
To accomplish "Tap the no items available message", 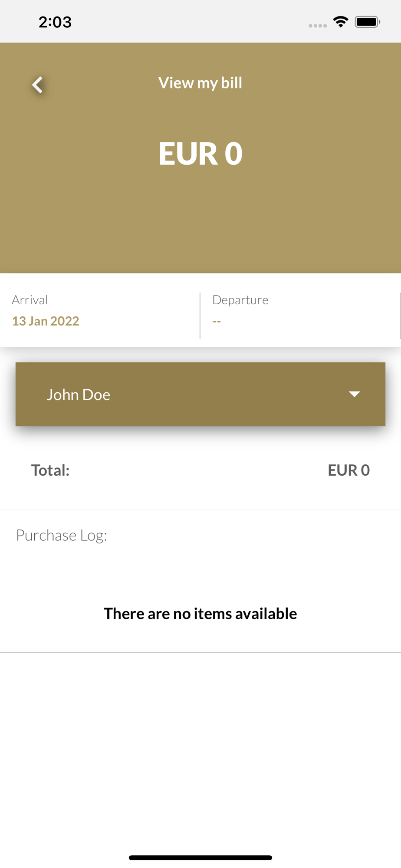I will click(x=200, y=614).
